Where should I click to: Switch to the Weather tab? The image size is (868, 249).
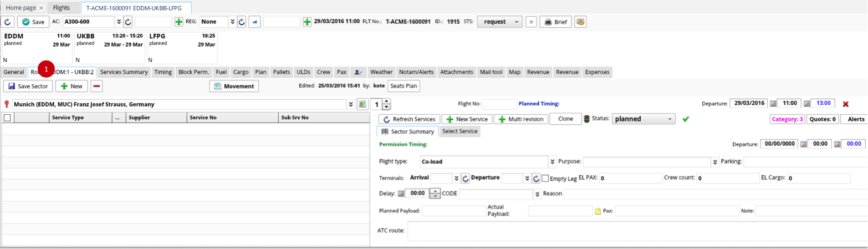(x=381, y=72)
